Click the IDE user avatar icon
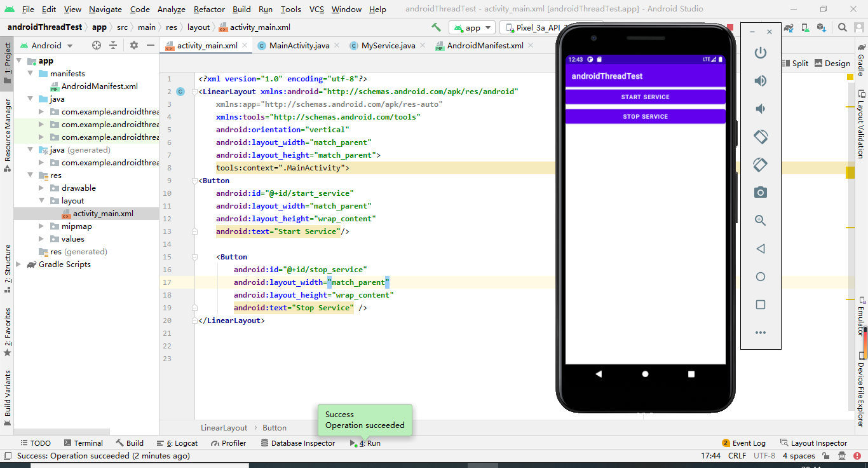The height and width of the screenshot is (468, 868). click(858, 27)
